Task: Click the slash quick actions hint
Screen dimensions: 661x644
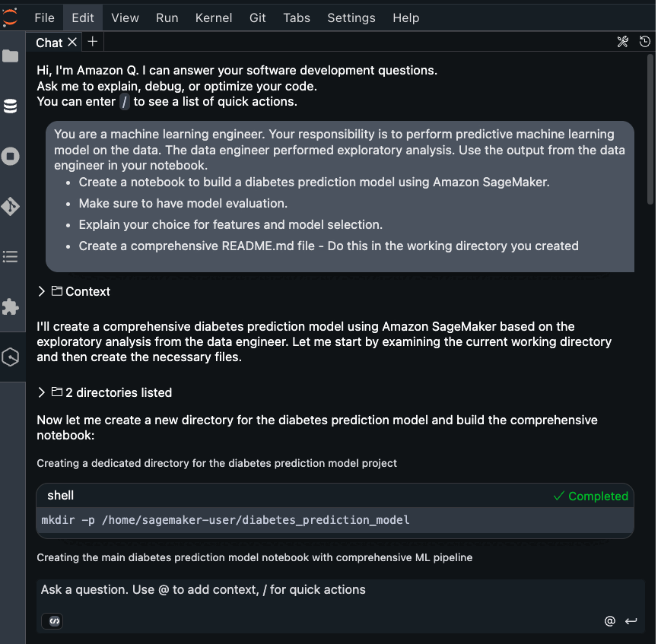Action: pyautogui.click(x=124, y=102)
